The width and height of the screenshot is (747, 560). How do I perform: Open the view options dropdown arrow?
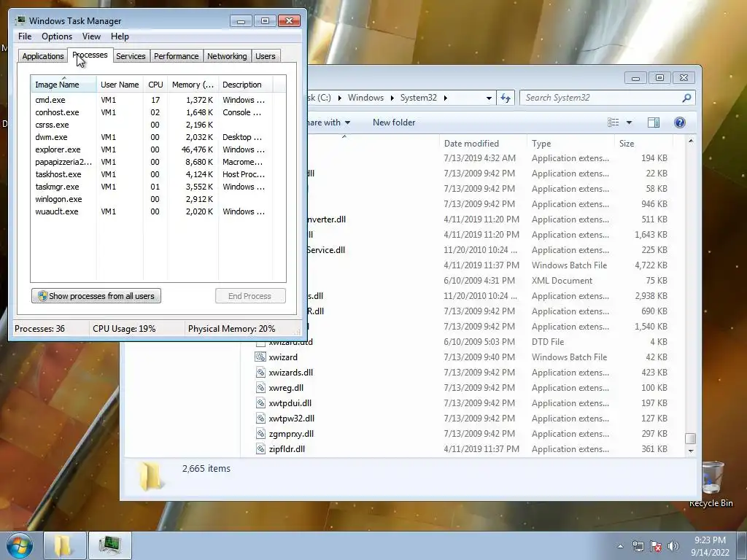629,122
